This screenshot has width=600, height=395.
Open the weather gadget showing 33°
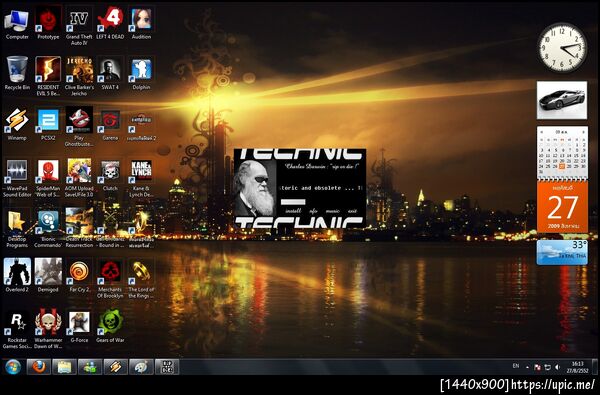562,253
